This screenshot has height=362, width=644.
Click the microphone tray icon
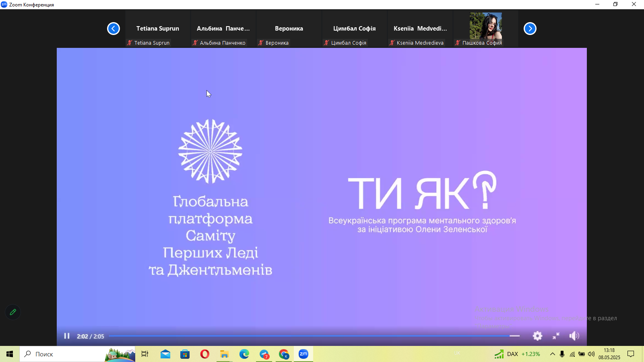pos(562,354)
